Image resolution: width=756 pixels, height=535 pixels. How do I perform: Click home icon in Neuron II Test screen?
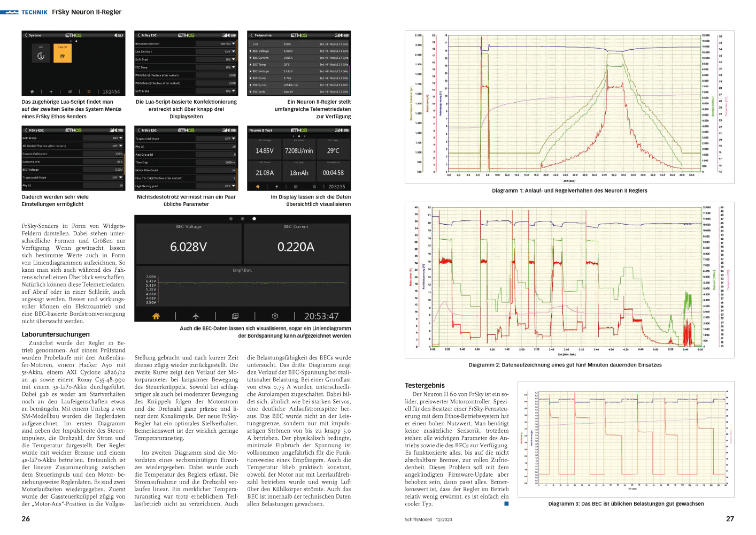pos(257,187)
